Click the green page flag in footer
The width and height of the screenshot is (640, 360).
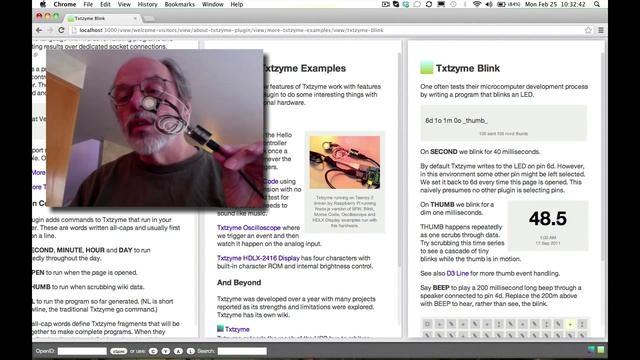(x=601, y=349)
